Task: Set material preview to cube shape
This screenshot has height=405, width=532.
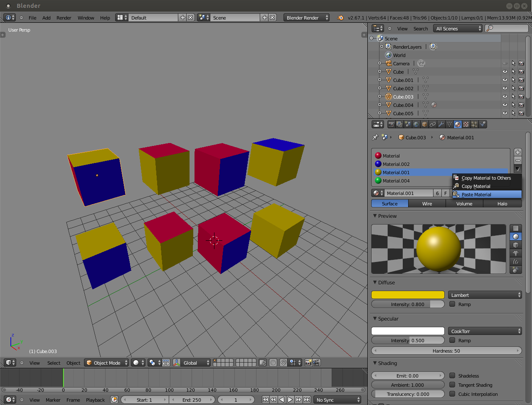Action: tap(516, 245)
